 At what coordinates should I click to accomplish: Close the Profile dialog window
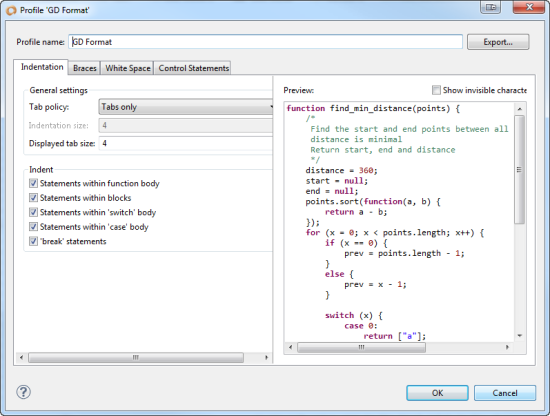[x=529, y=7]
